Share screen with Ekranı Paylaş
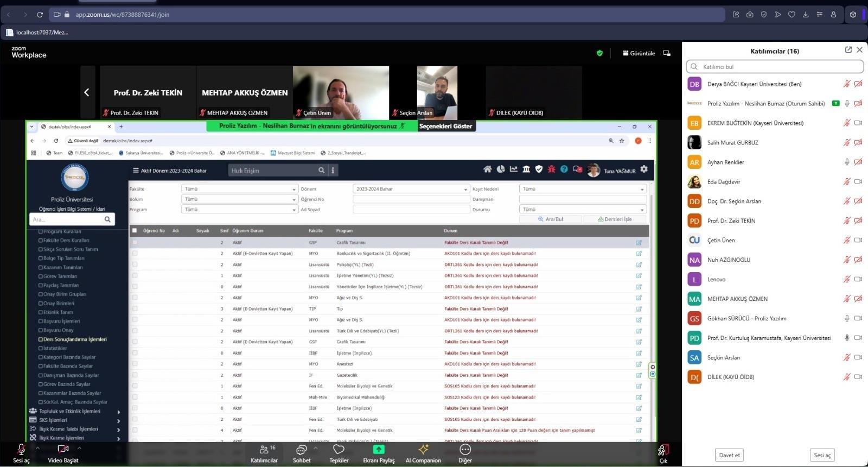 pyautogui.click(x=379, y=449)
